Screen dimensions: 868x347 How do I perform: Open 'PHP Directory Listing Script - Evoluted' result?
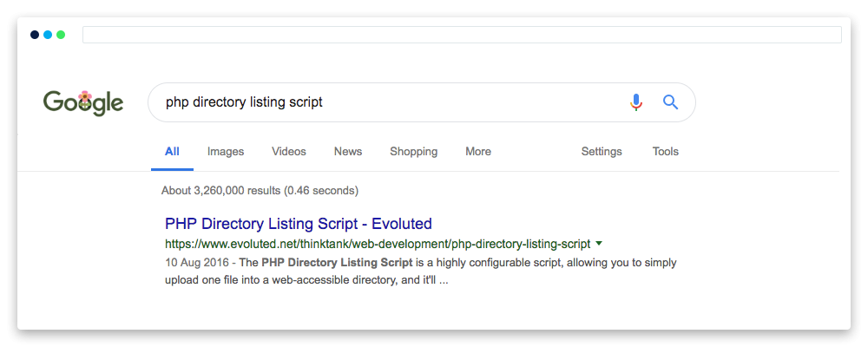pyautogui.click(x=298, y=224)
